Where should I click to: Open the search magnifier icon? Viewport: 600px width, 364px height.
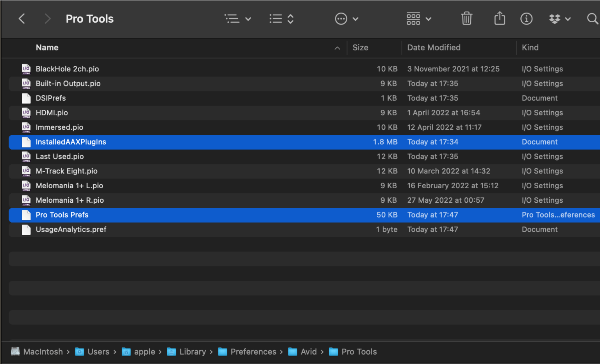pos(592,19)
